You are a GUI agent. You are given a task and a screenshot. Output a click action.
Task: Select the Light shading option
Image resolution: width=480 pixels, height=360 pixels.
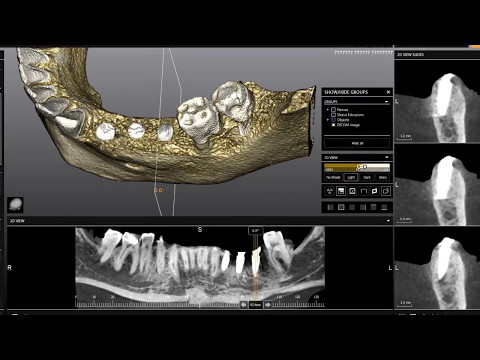pyautogui.click(x=351, y=177)
